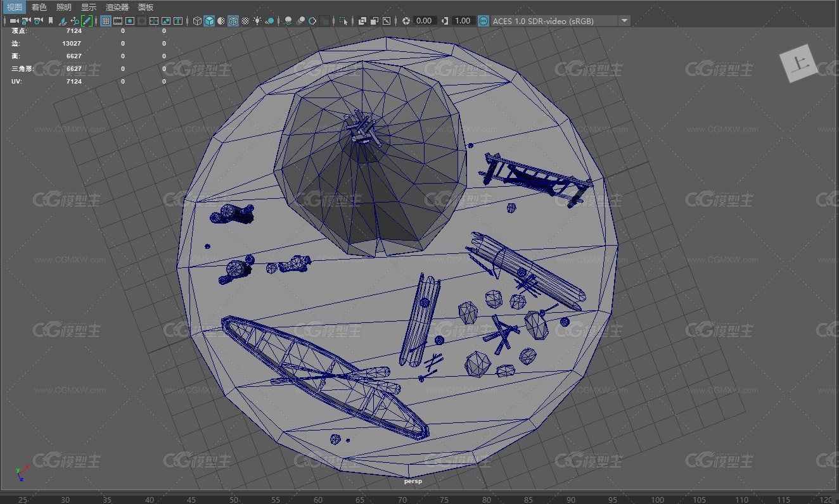Image resolution: width=839 pixels, height=504 pixels.
Task: Toggle the View Transform ON button
Action: point(484,21)
